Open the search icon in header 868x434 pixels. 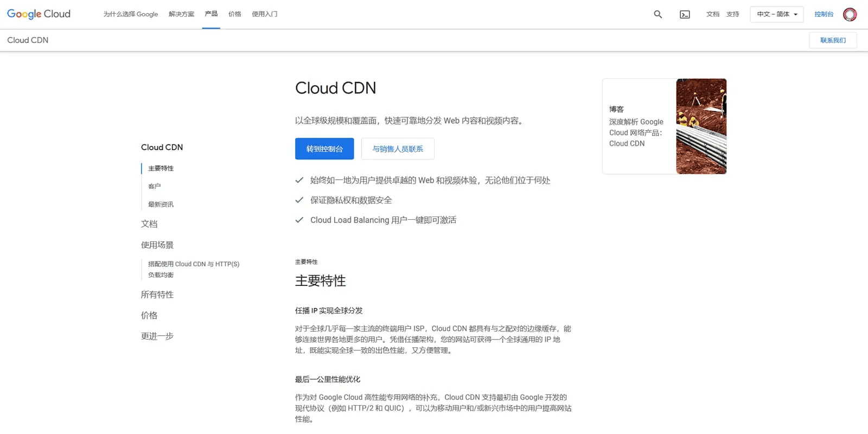658,14
